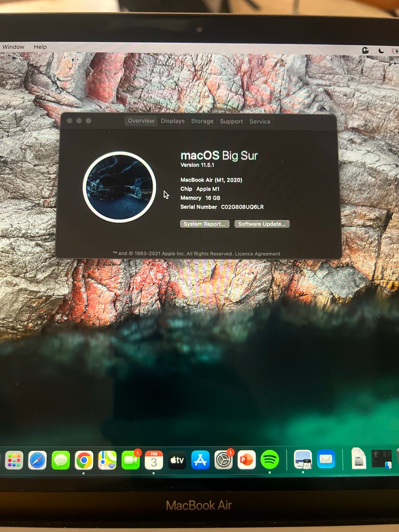399x532 pixels.
Task: Open the Messages app in the Dock
Action: coord(61,460)
